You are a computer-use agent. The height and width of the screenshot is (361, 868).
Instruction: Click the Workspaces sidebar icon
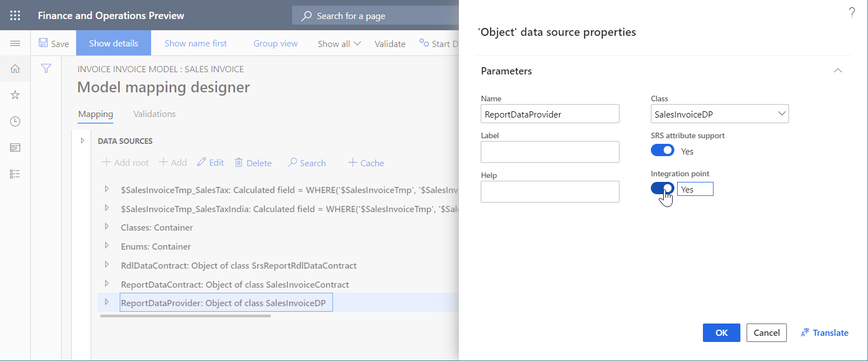[x=15, y=147]
